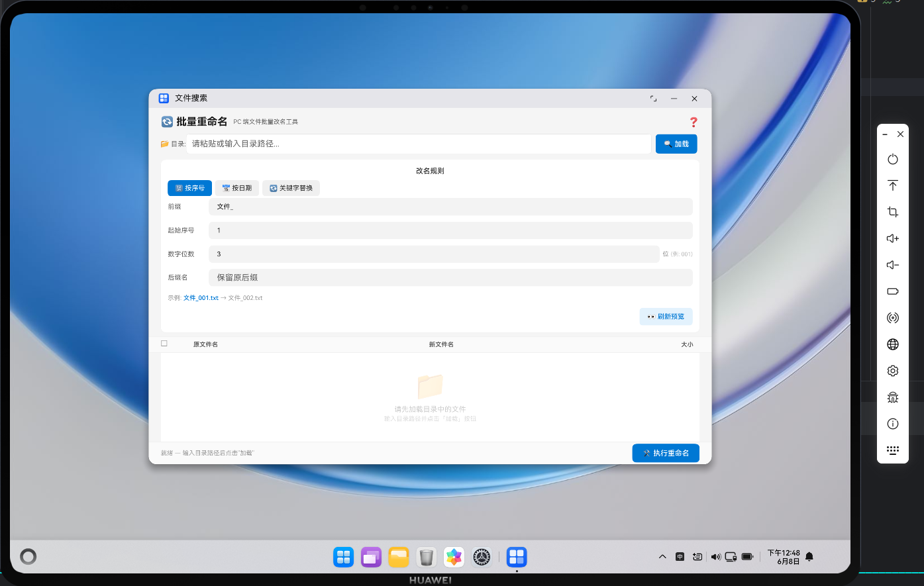Click the 就绪 status bar message
Image resolution: width=924 pixels, height=586 pixels.
click(x=207, y=453)
